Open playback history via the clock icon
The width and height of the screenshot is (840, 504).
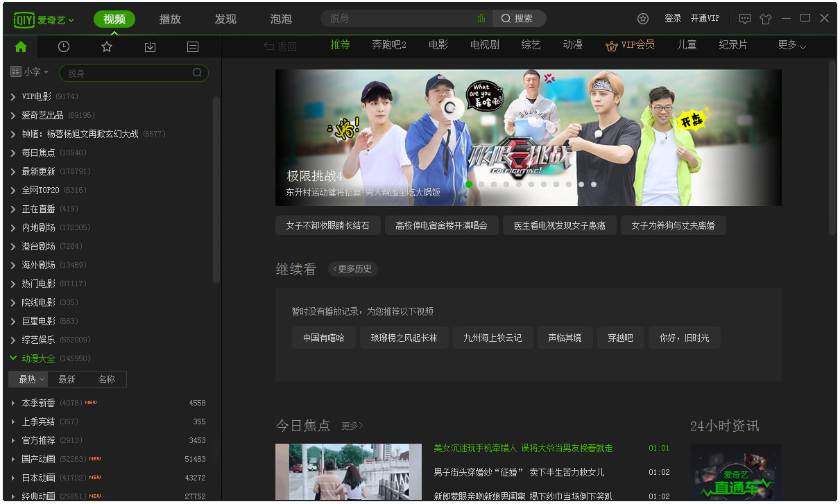[63, 46]
